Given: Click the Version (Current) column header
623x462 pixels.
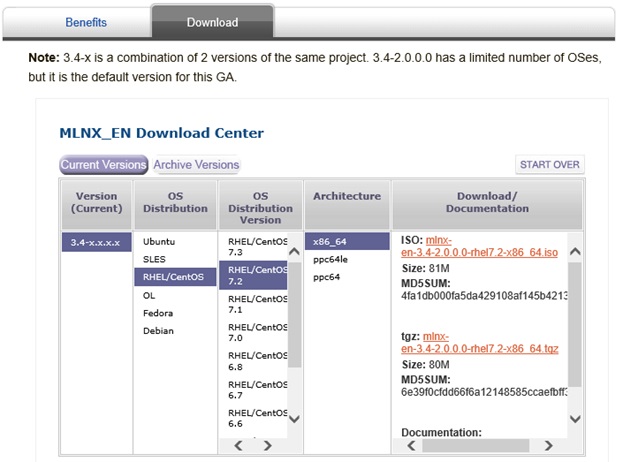Looking at the screenshot, I should click(97, 205).
